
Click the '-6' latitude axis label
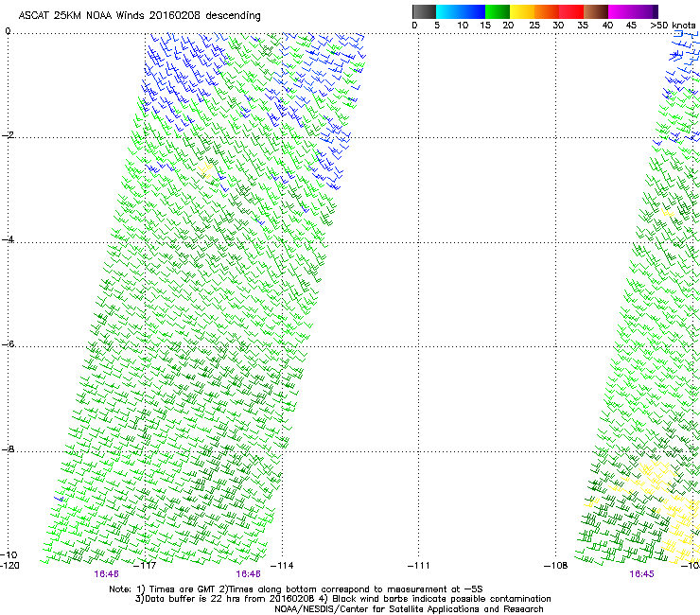pyautogui.click(x=8, y=343)
